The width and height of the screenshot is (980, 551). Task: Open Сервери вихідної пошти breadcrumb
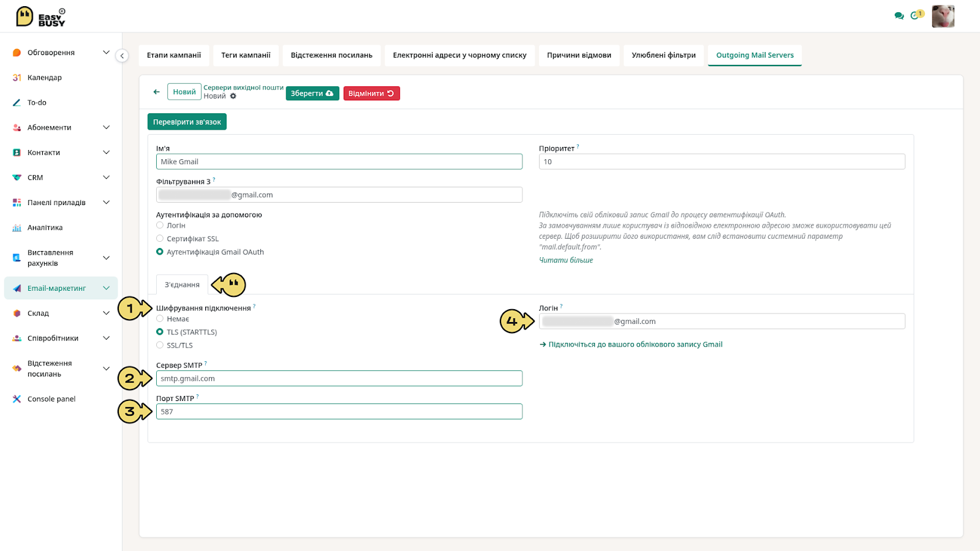(243, 88)
